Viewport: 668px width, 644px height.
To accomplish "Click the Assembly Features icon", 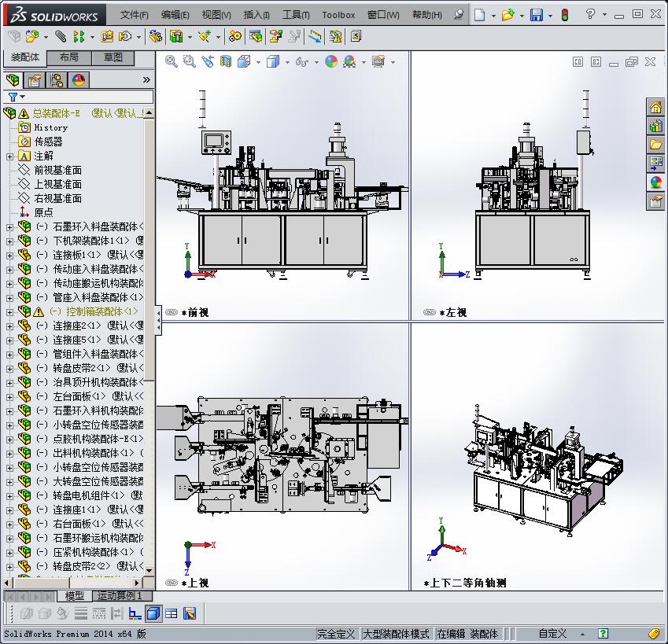I will pyautogui.click(x=176, y=37).
